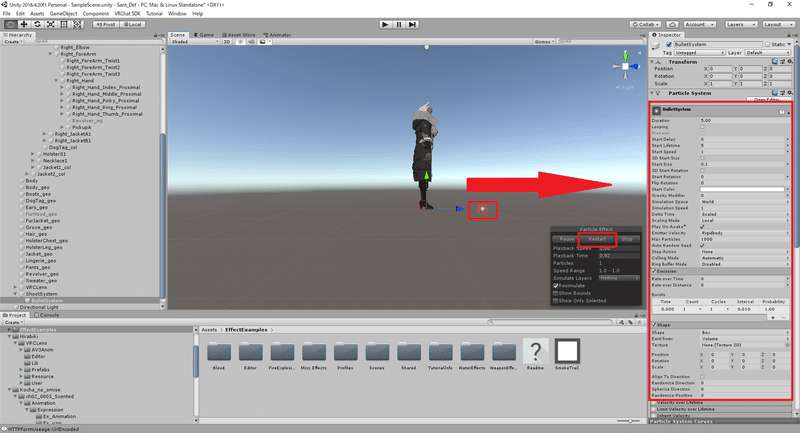Click the scene orientation gizmo
Screen dimensions: 800x433
click(626, 66)
